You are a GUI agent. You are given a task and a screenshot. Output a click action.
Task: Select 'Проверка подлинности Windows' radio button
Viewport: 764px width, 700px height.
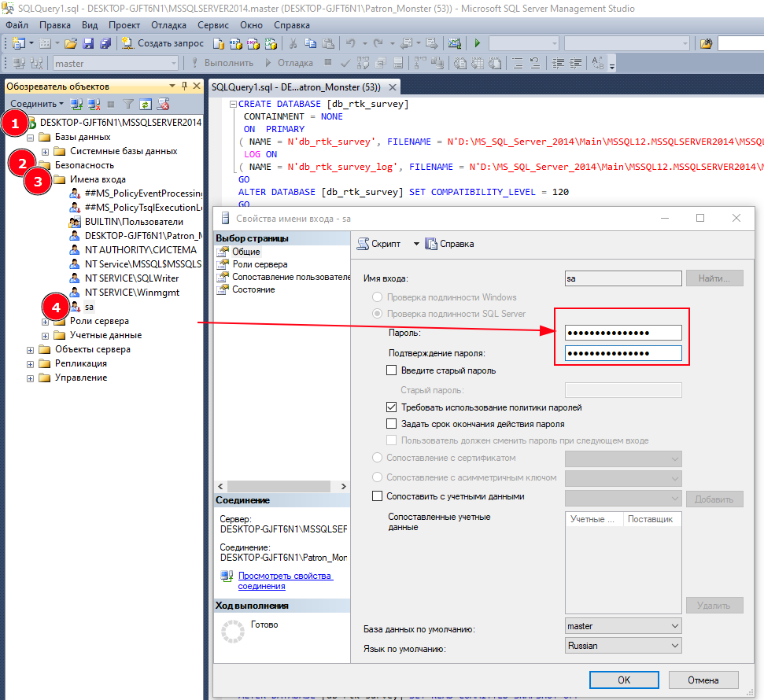(377, 297)
